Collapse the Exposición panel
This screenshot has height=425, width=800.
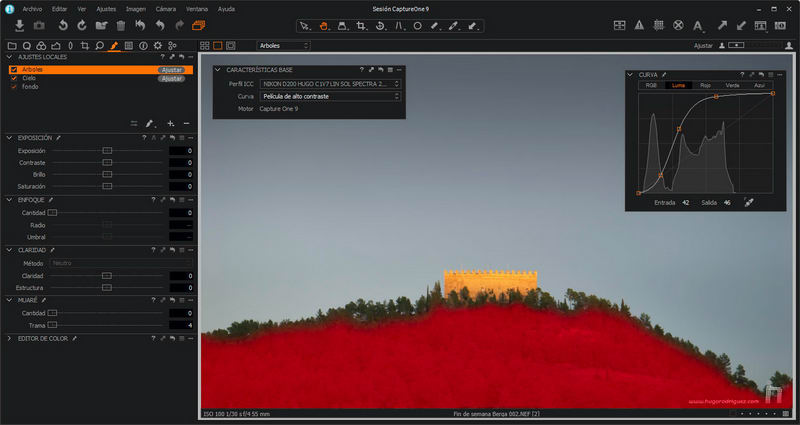[x=9, y=138]
